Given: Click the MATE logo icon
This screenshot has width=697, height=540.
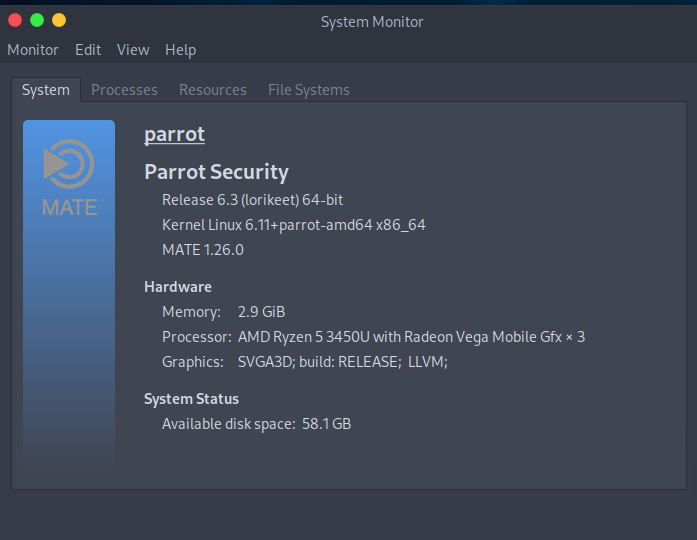Looking at the screenshot, I should 69,178.
